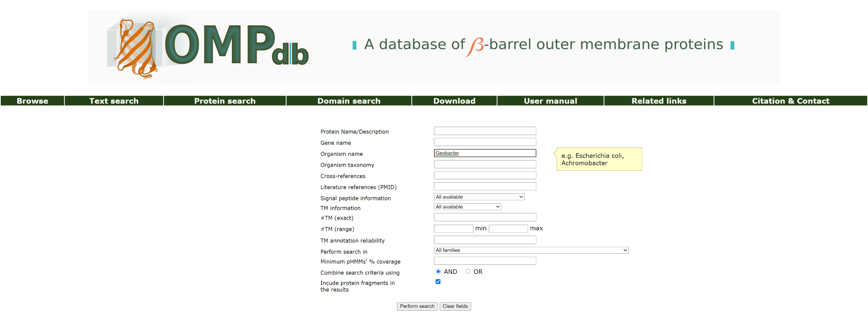This screenshot has width=868, height=331.
Task: Open the Browse menu item
Action: (33, 101)
